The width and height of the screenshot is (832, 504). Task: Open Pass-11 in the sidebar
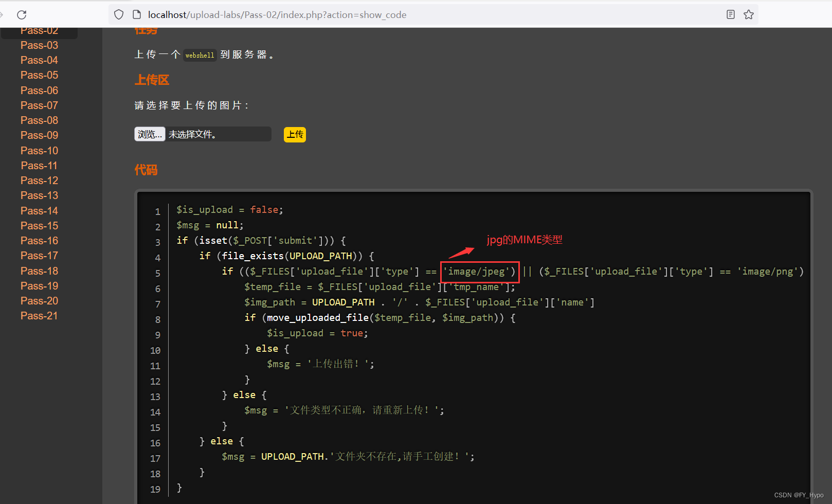(40, 166)
